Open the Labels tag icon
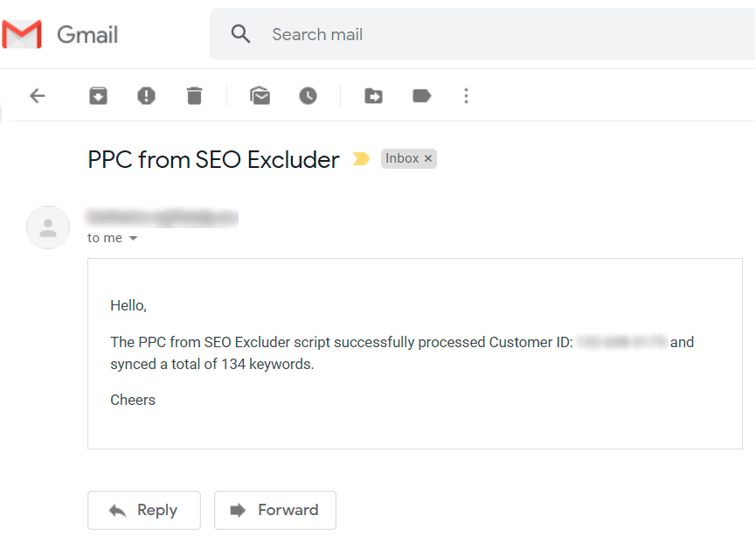The image size is (756, 544). tap(422, 96)
